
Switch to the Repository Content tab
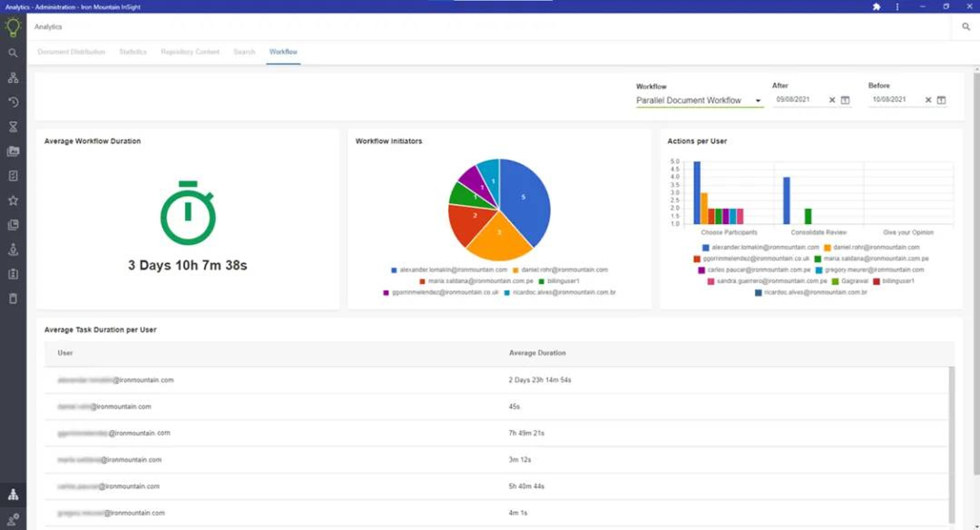pos(190,52)
